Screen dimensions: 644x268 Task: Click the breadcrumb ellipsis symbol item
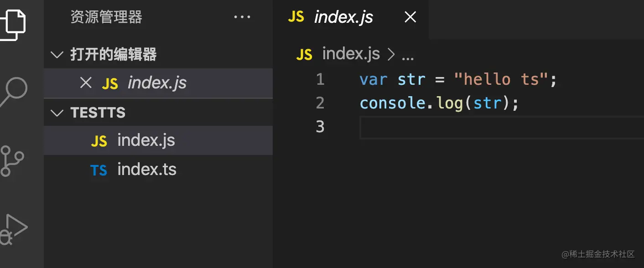coord(407,55)
